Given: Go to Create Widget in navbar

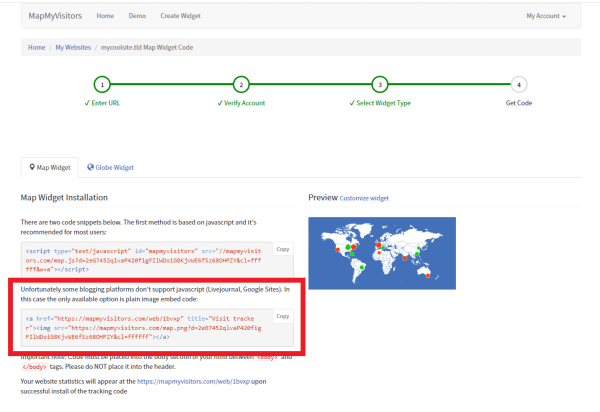Looking at the screenshot, I should pos(181,16).
